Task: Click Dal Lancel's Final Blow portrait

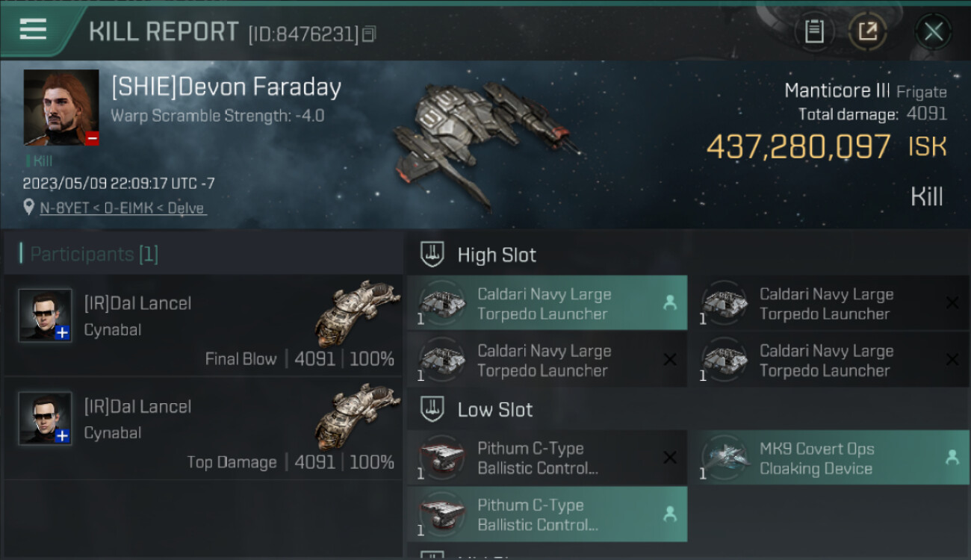Action: click(46, 315)
